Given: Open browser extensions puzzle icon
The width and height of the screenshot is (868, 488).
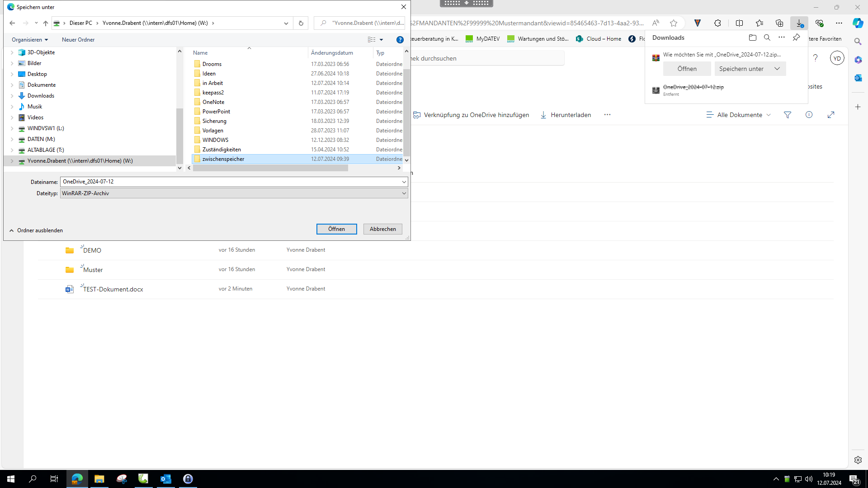Looking at the screenshot, I should coord(717,23).
